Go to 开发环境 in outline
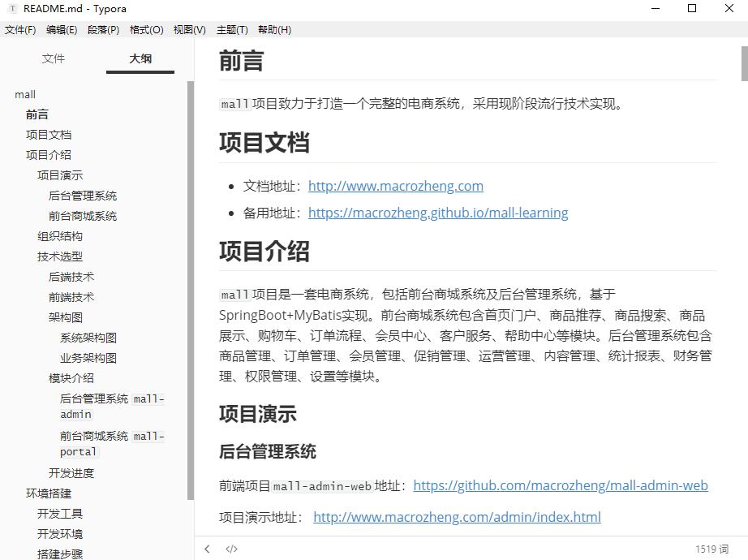Screen dimensions: 748x560 (60, 534)
